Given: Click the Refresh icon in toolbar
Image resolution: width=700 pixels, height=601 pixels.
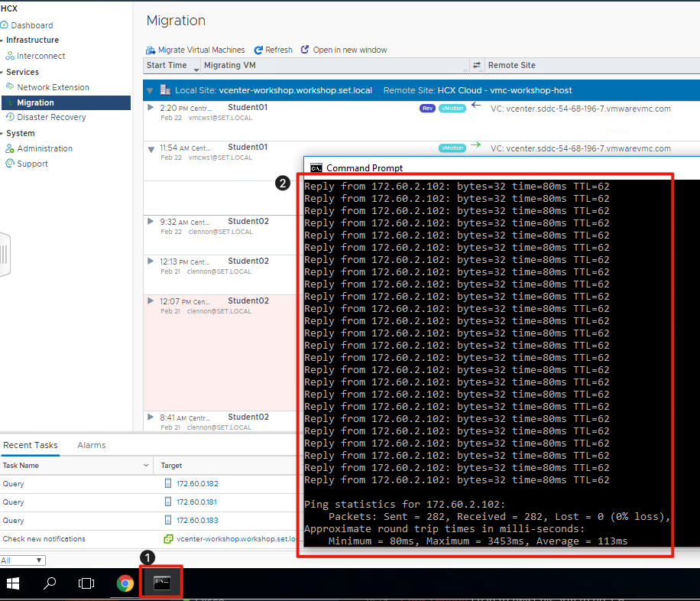Looking at the screenshot, I should (258, 50).
